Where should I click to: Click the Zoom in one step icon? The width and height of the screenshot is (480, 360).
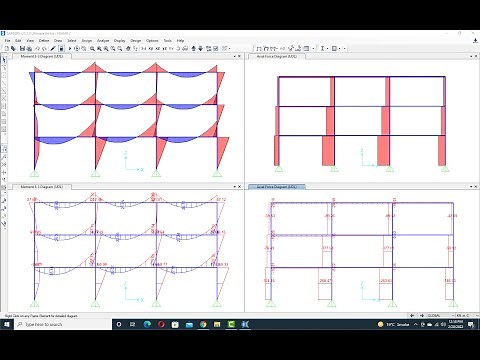(x=113, y=48)
